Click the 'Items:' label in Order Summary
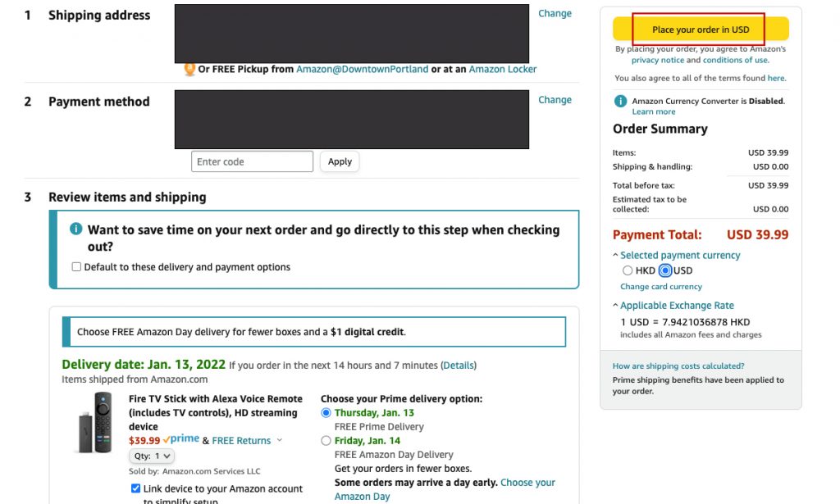840x504 pixels. 624,153
